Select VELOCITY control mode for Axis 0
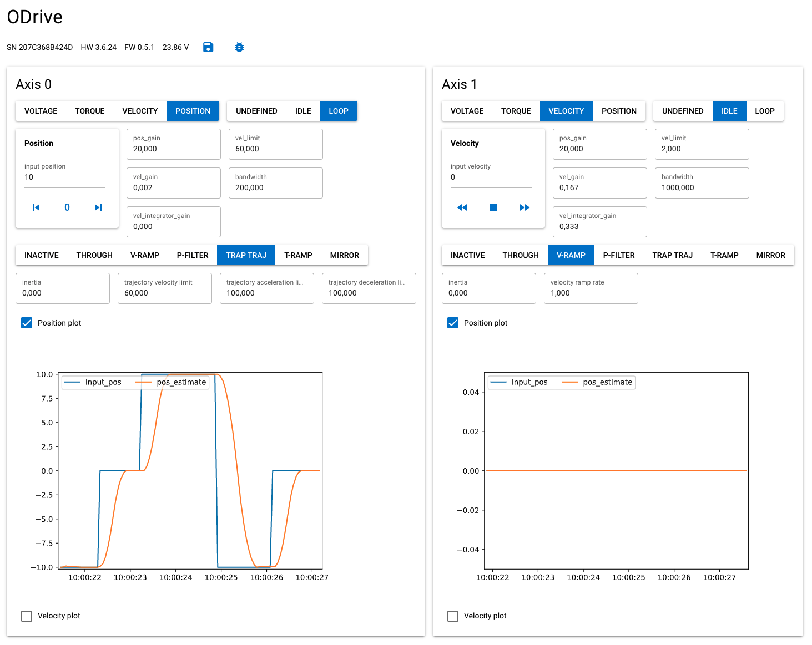812x645 pixels. coord(140,111)
